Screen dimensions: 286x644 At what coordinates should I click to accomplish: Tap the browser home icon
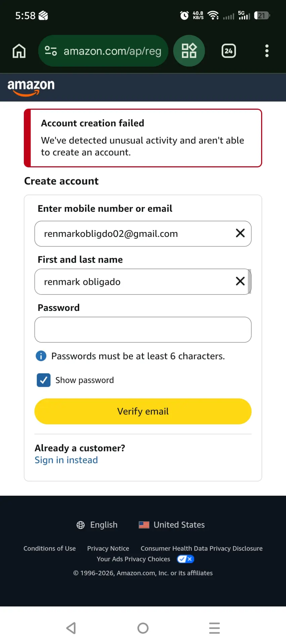(x=19, y=51)
